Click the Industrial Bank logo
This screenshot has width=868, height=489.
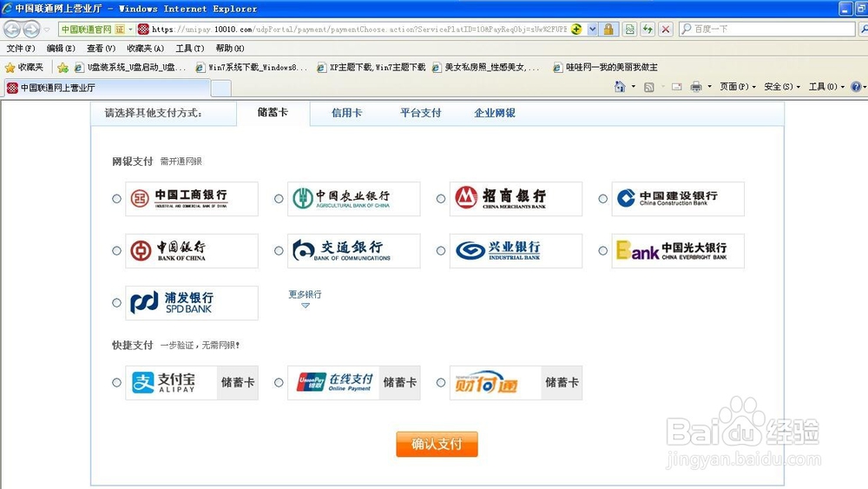[x=516, y=251]
